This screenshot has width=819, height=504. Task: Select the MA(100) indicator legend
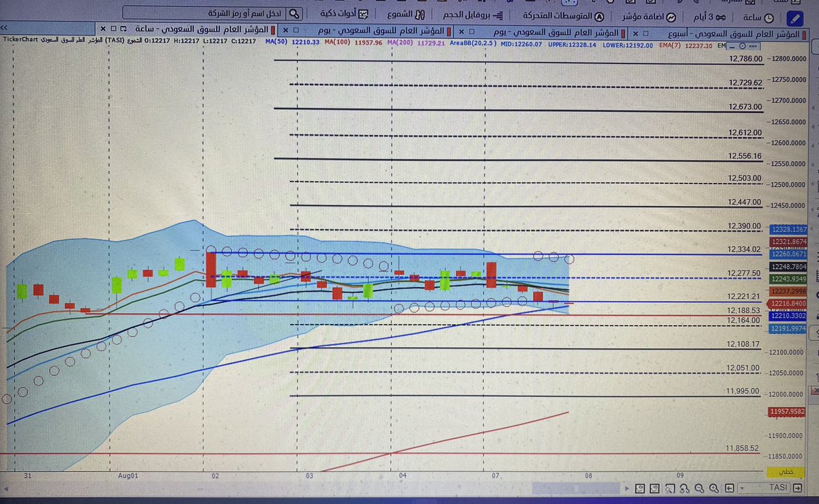pos(354,42)
